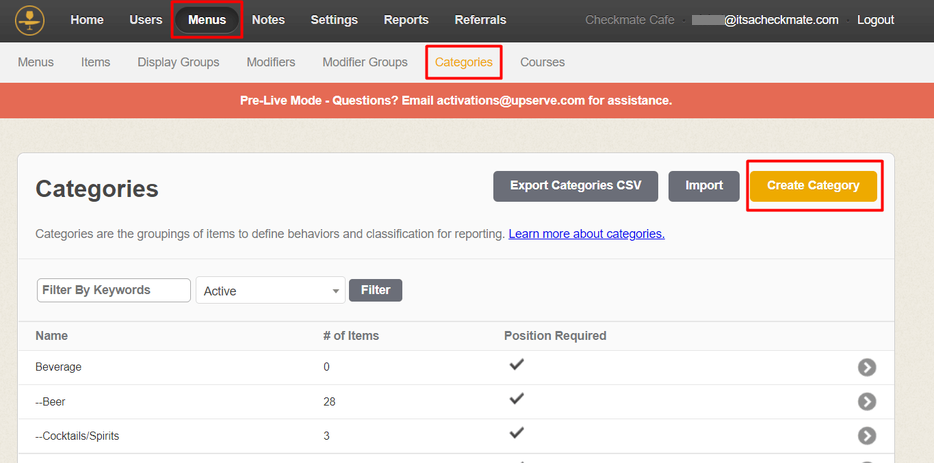Click Logout in the top bar

[x=875, y=20]
